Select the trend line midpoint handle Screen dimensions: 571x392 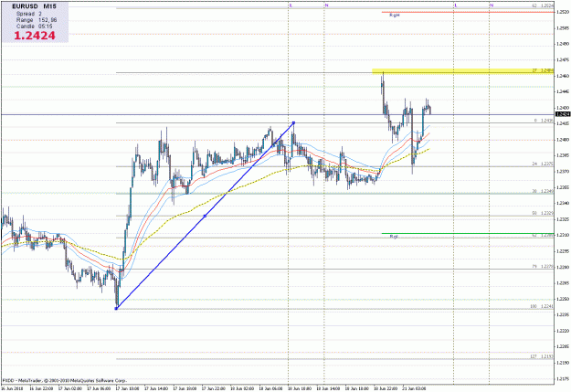tap(205, 216)
